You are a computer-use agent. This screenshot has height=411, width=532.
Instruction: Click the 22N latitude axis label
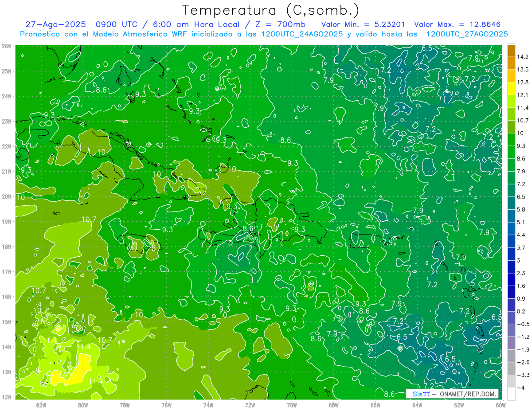(x=7, y=146)
